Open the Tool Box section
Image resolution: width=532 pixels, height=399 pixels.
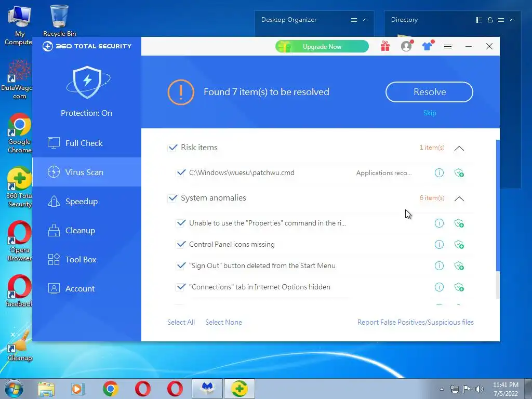[87, 260]
